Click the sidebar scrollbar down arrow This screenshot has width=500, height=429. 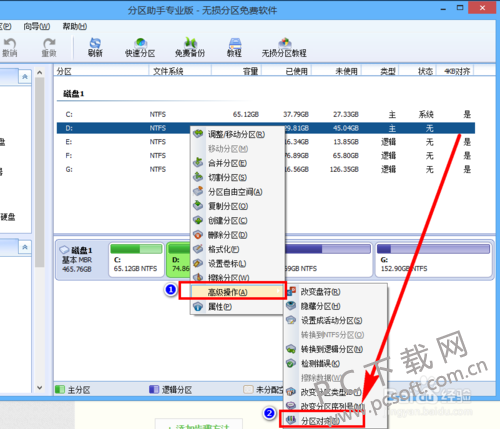(40, 388)
